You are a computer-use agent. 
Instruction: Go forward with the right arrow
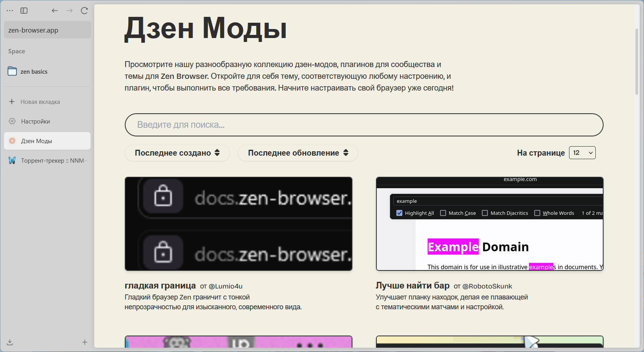pos(69,11)
